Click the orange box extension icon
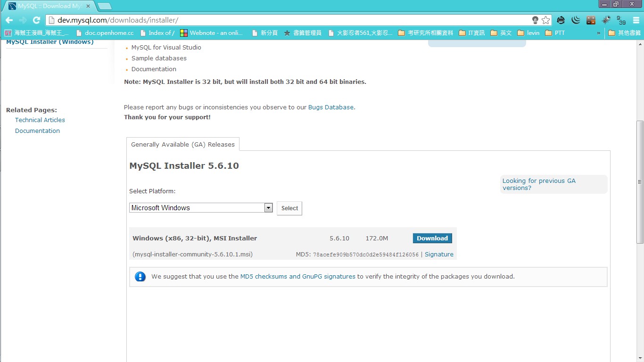 pyautogui.click(x=591, y=20)
